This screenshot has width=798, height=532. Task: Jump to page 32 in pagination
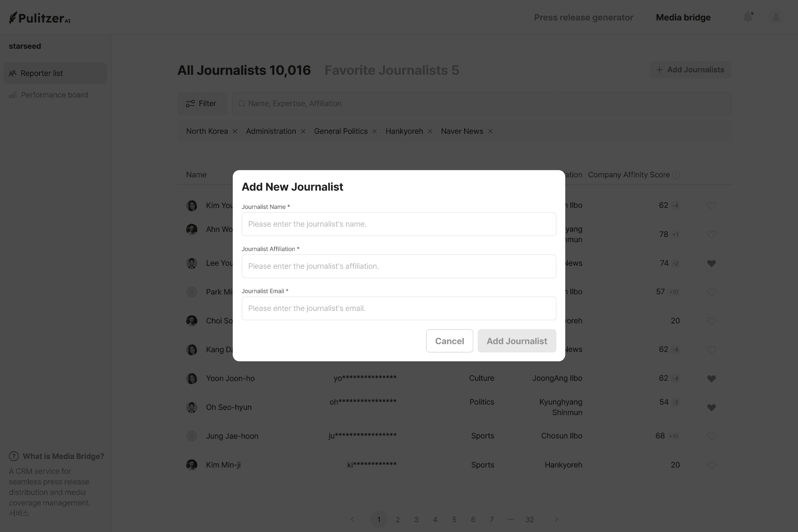click(529, 520)
